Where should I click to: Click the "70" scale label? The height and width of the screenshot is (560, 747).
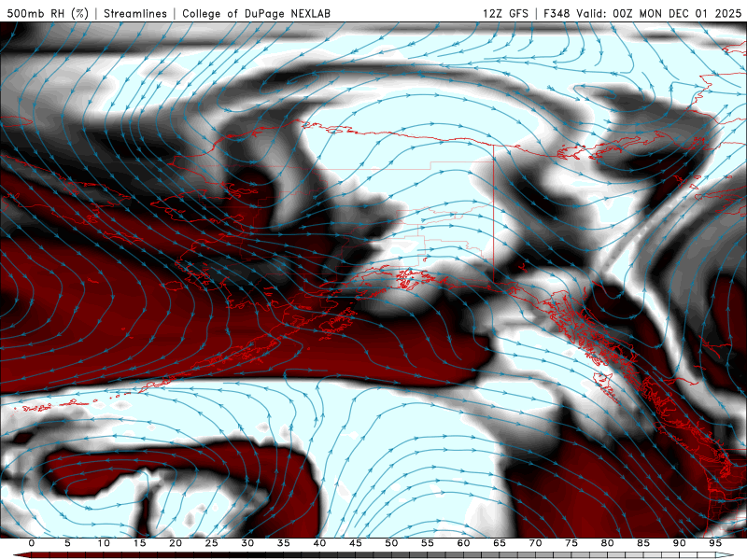pos(535,543)
